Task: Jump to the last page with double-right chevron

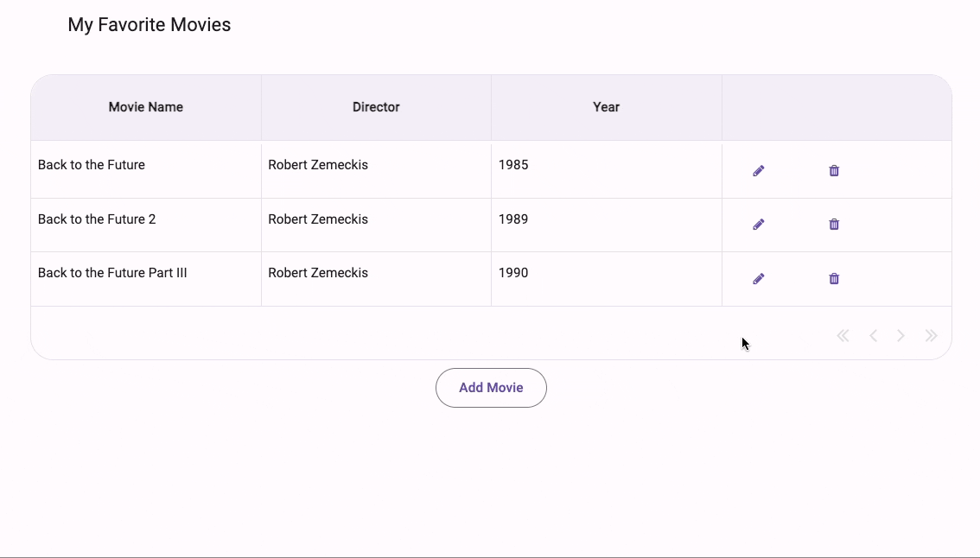Action: 932,335
